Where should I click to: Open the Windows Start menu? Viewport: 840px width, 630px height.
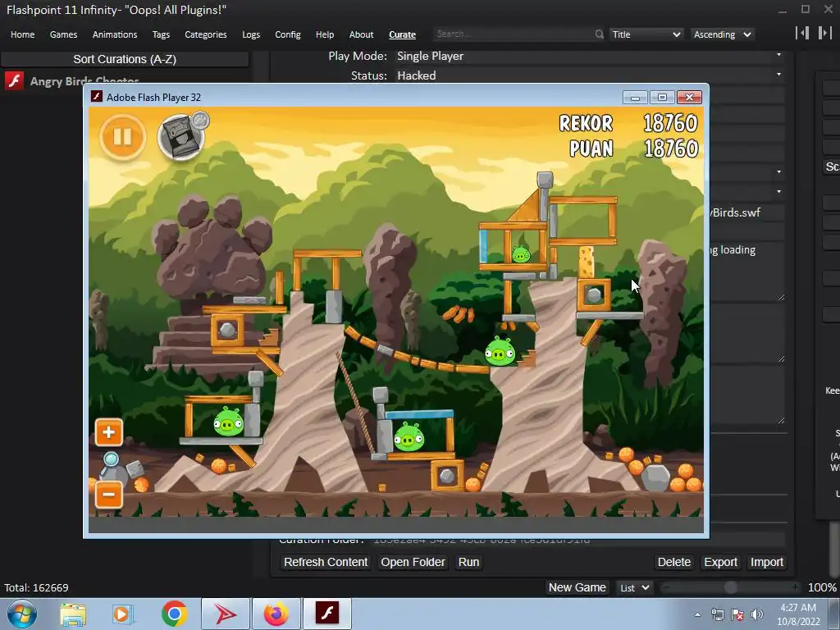tap(21, 614)
